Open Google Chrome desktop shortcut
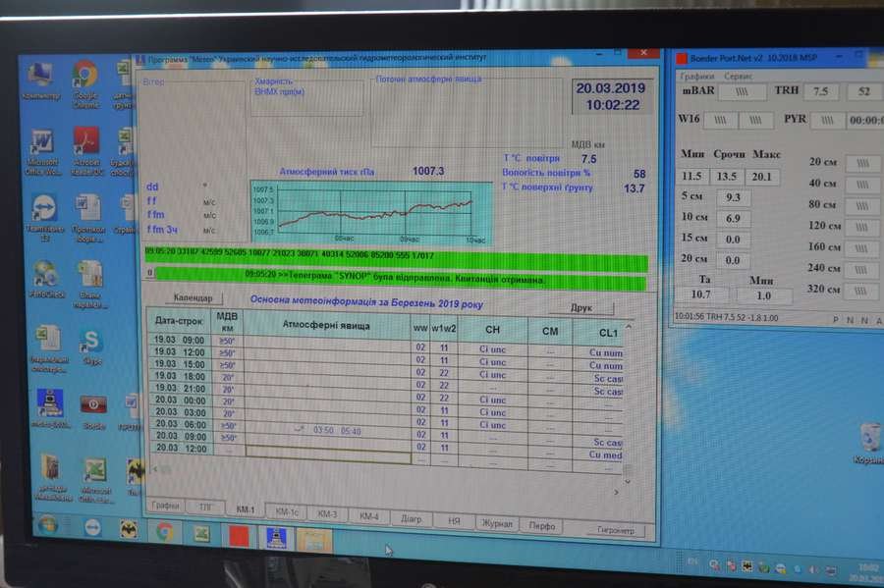884x588 pixels. pos(84,76)
